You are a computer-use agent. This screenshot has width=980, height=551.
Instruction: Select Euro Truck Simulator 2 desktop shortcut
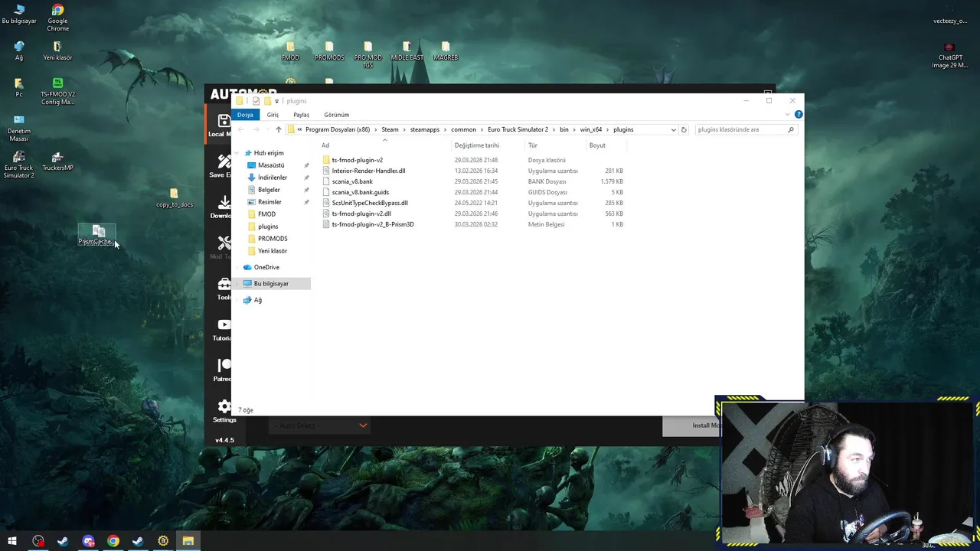coord(18,165)
